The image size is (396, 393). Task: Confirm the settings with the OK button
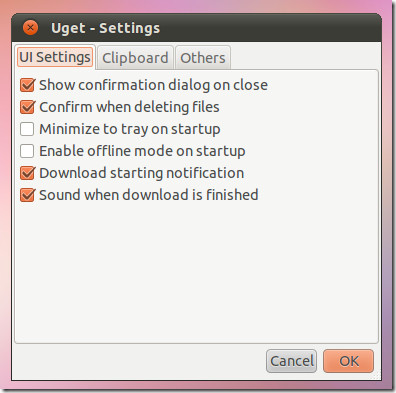point(349,361)
